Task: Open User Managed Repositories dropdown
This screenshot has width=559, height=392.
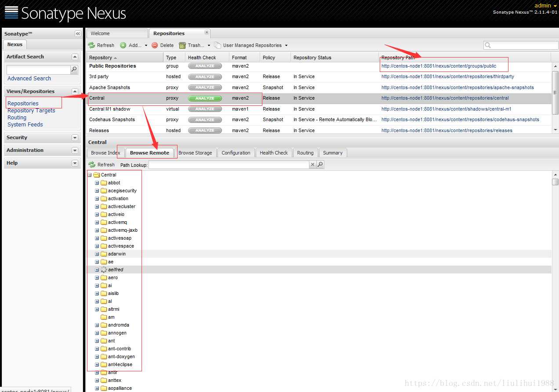Action: tap(251, 45)
